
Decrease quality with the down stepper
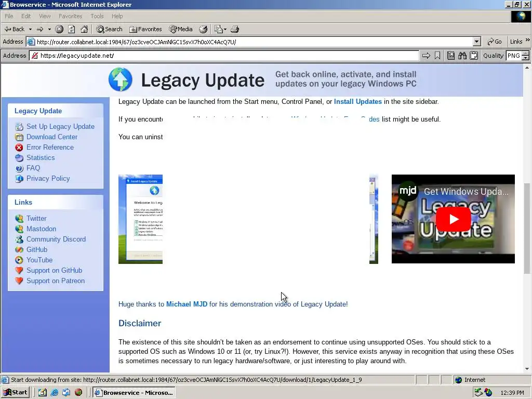click(x=526, y=58)
